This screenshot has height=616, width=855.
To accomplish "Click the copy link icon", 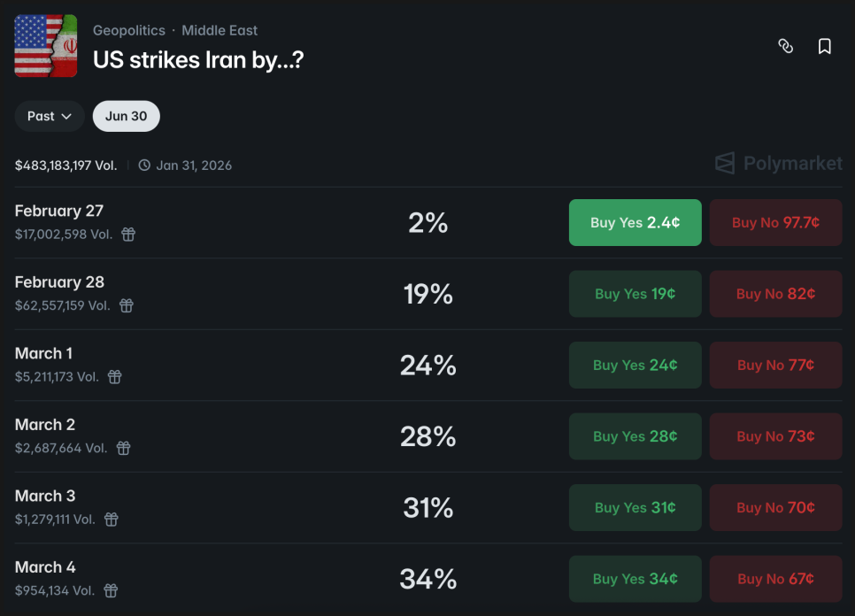I will pyautogui.click(x=785, y=46).
